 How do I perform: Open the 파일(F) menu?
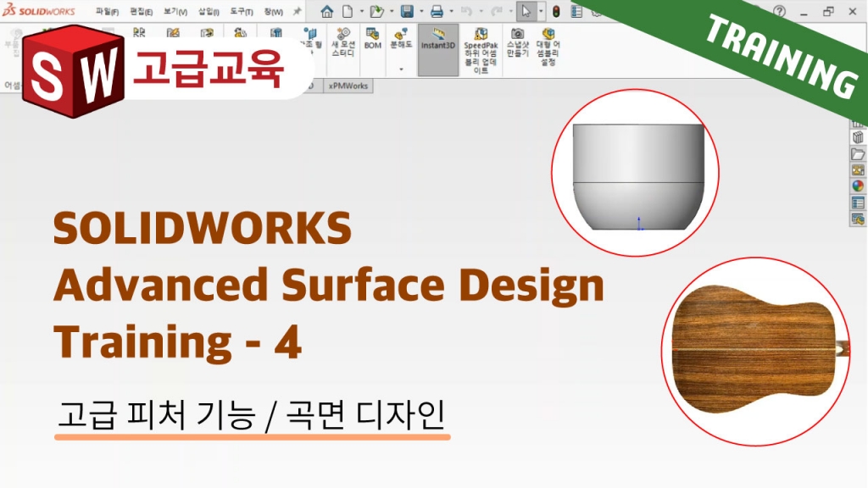107,12
